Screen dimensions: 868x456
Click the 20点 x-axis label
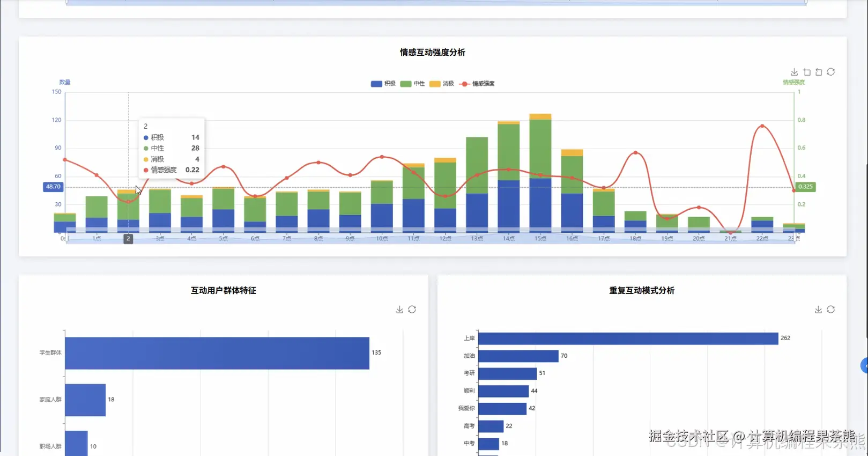[699, 238]
